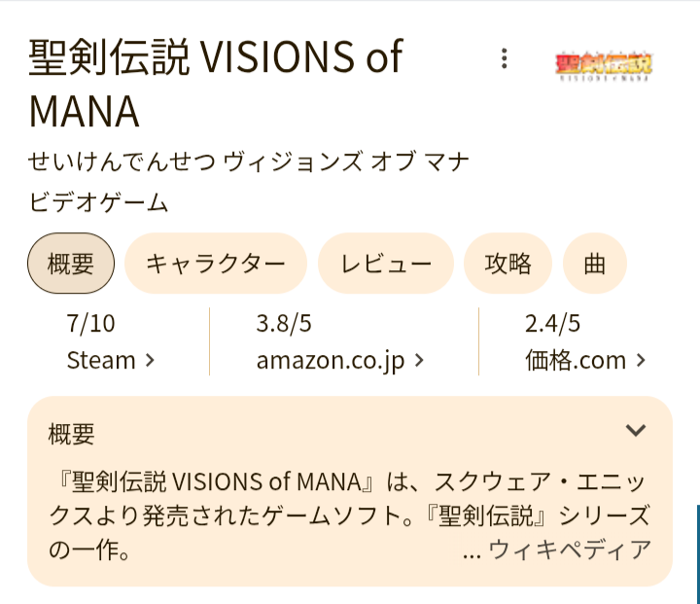Click the 概要 card heading
This screenshot has width=700, height=604.
coord(72,434)
